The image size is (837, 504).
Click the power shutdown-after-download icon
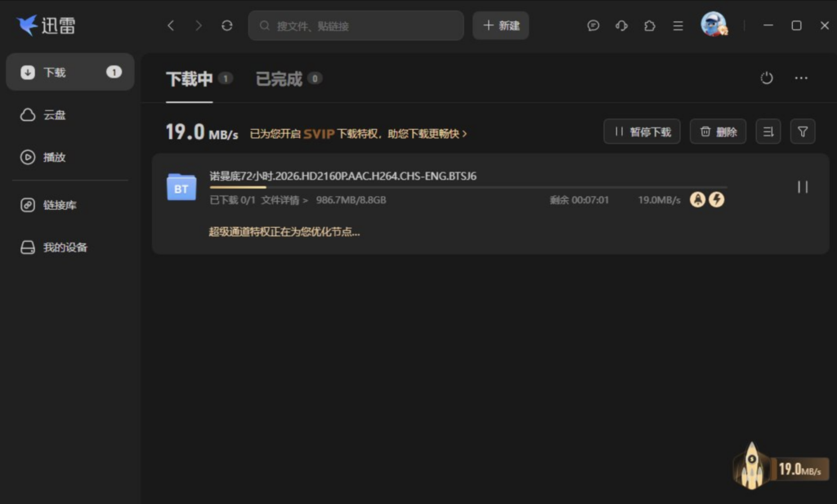767,78
